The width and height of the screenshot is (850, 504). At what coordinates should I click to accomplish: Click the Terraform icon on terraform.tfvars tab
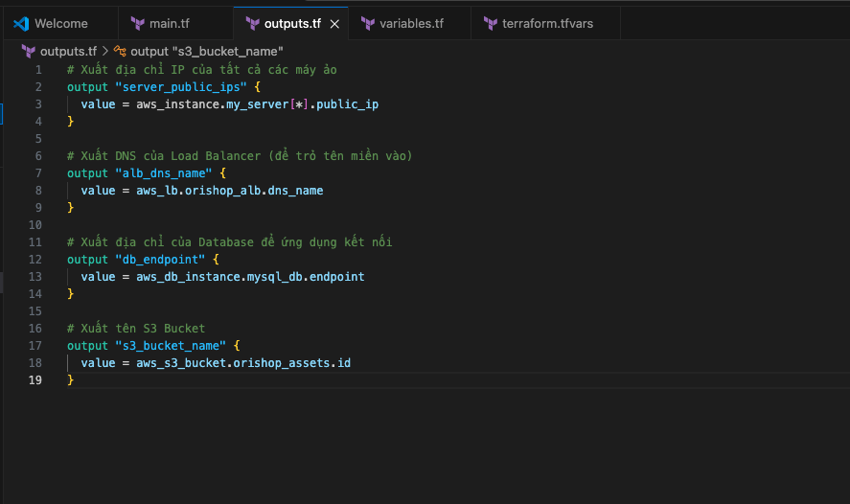pos(491,23)
